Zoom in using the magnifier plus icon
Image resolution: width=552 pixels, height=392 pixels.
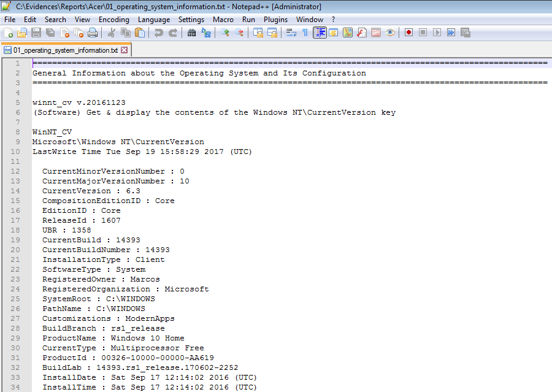(225, 33)
